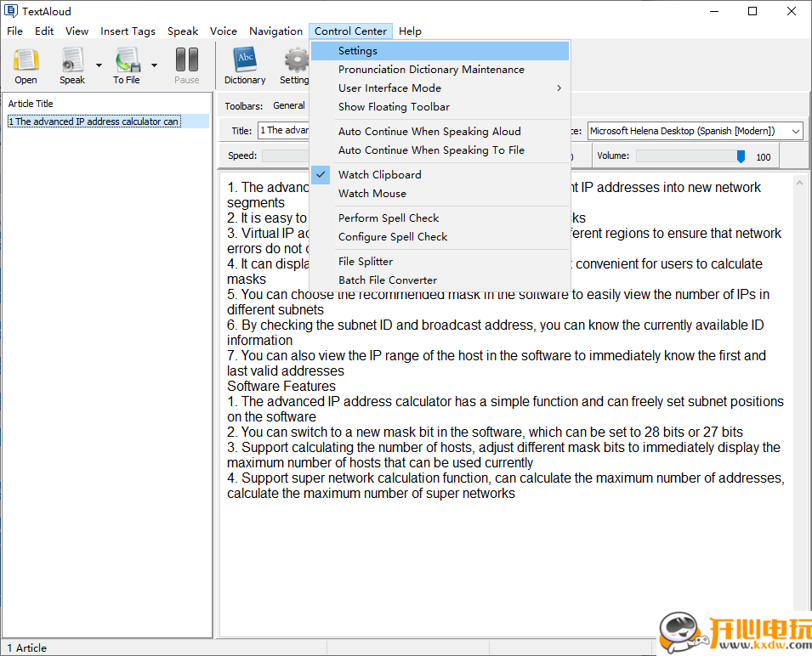Screen dimensions: 812x656
Task: Select the first article in Article list
Action: 94,122
